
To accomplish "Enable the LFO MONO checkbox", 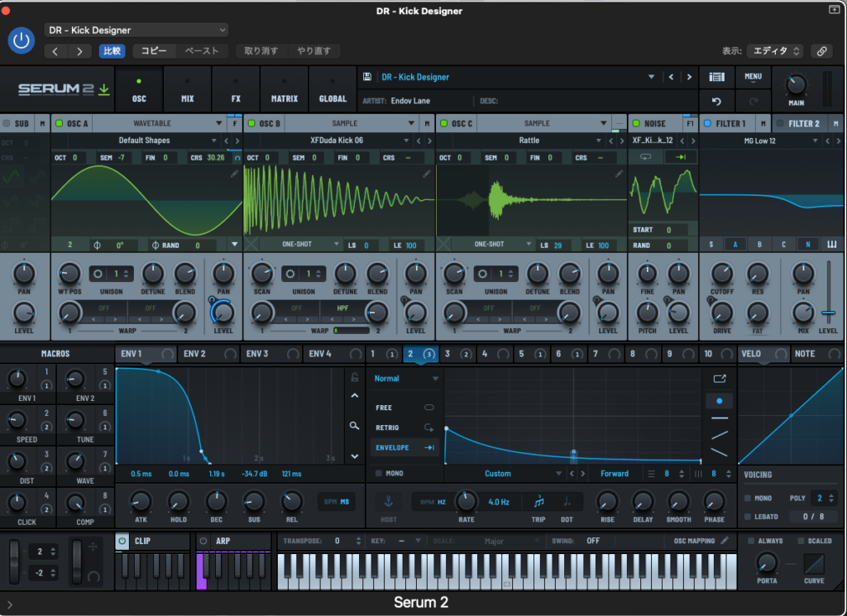I will 379,474.
